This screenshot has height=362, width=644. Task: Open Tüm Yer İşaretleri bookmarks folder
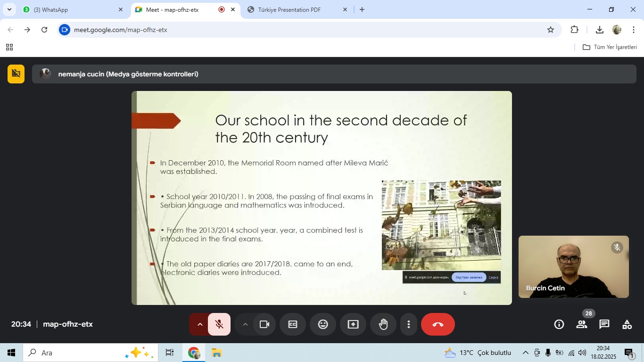pos(610,47)
